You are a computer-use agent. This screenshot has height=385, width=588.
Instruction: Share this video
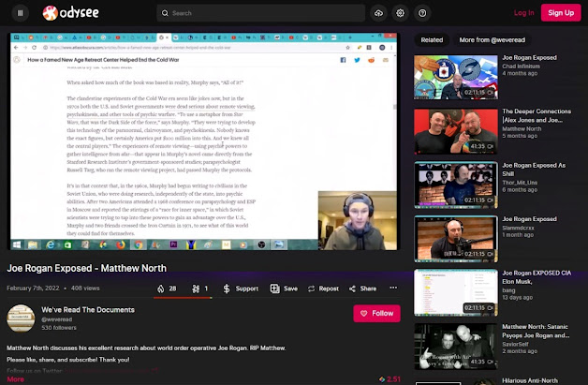tap(362, 289)
